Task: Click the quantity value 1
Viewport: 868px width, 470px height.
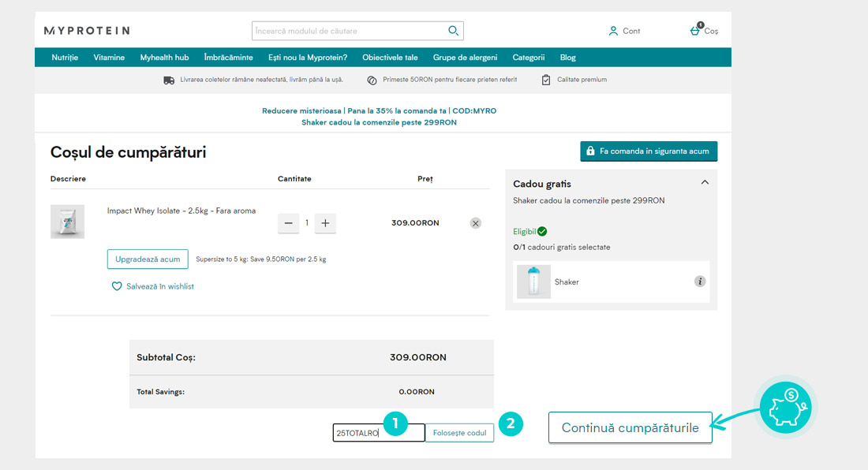Action: coord(307,223)
